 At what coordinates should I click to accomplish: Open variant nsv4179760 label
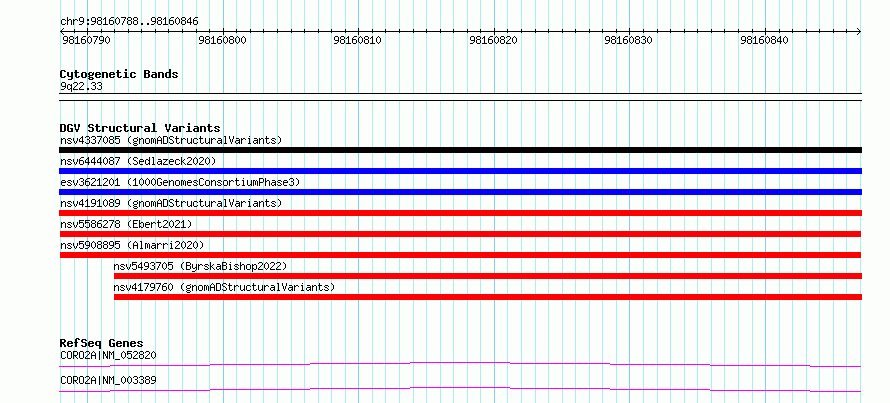(224, 287)
